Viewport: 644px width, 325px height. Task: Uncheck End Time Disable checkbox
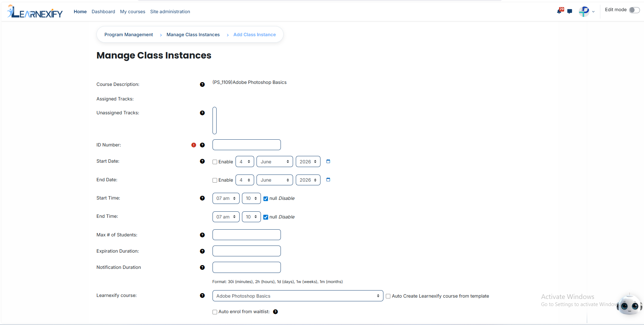coord(266,217)
